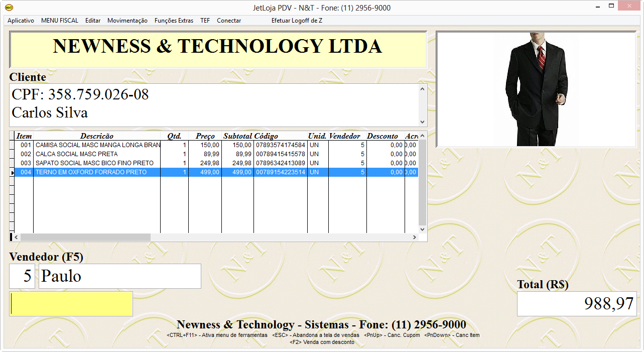This screenshot has width=644, height=352.
Task: Click the items grid scroll down arrow
Action: (x=422, y=229)
